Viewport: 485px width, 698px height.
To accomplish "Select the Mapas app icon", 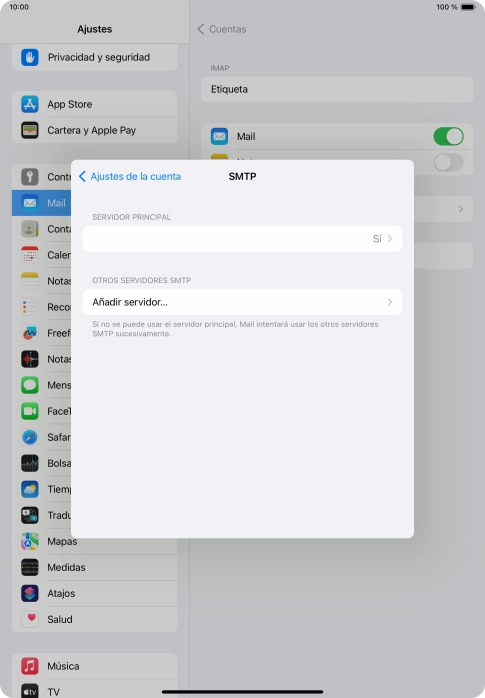I will click(30, 541).
